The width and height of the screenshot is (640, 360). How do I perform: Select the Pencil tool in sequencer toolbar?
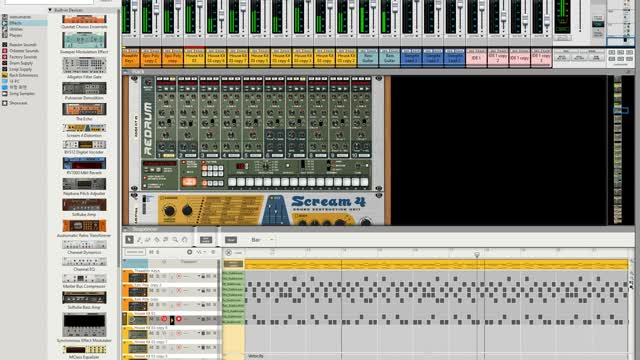click(139, 240)
